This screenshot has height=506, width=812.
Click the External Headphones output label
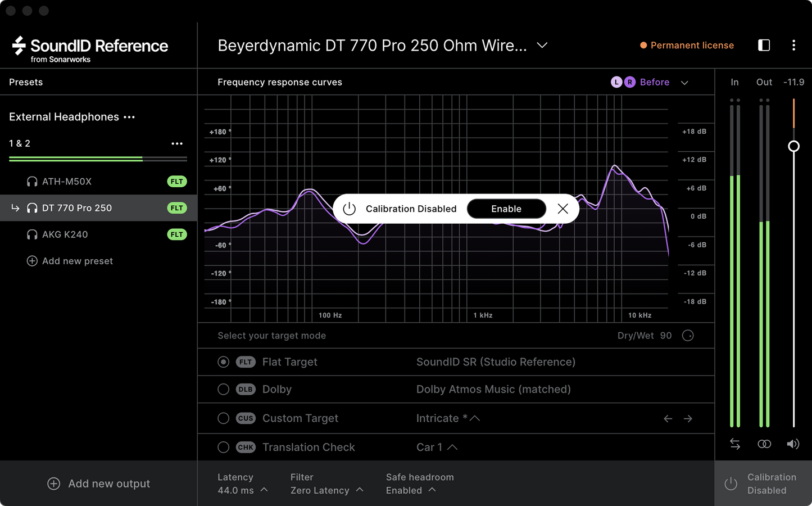coord(64,117)
